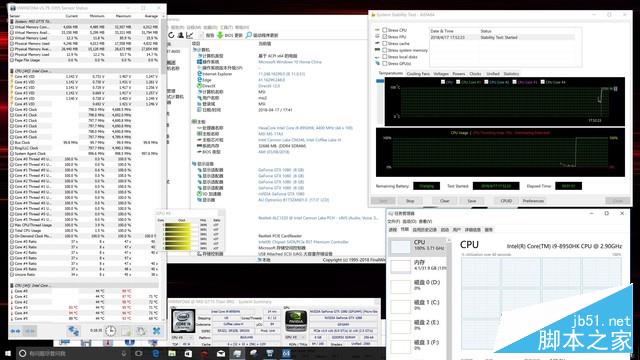Switch to the Statistics tab
The width and height of the screenshot is (640, 360).
click(x=511, y=74)
